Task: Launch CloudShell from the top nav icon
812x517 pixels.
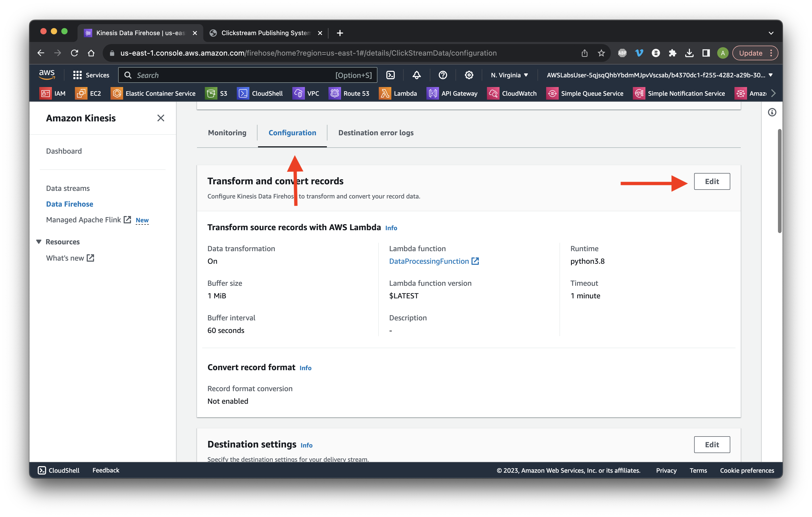Action: tap(391, 75)
